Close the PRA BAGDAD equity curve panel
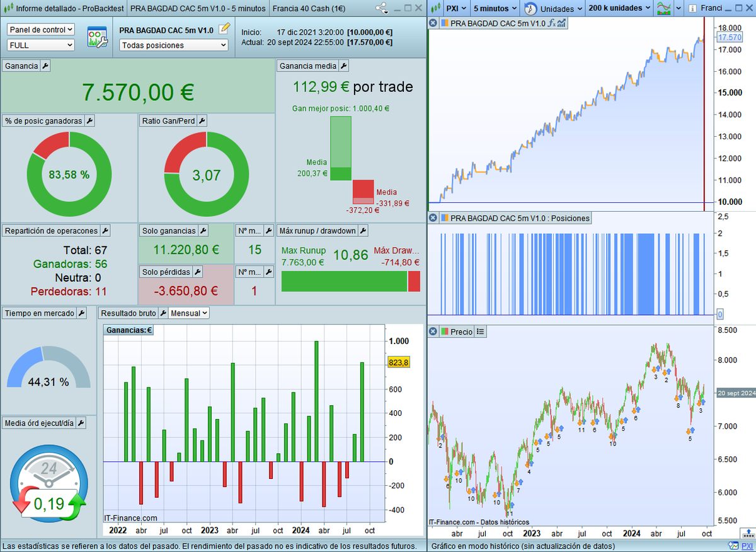This screenshot has width=756, height=552. 433,23
